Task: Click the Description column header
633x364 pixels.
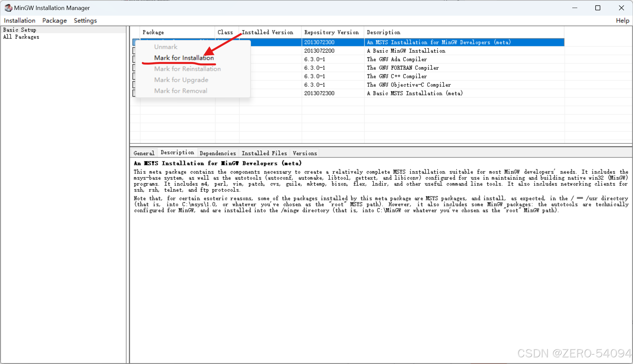Action: coord(464,32)
